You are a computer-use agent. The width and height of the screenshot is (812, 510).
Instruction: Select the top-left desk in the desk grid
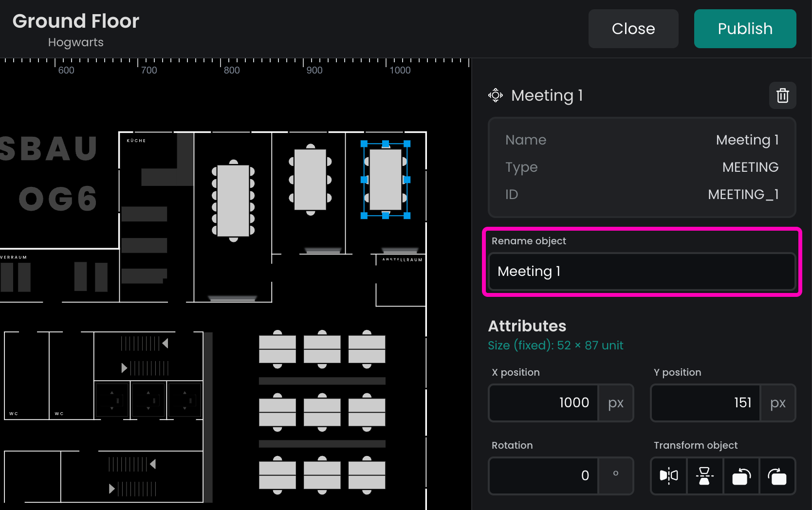point(277,349)
